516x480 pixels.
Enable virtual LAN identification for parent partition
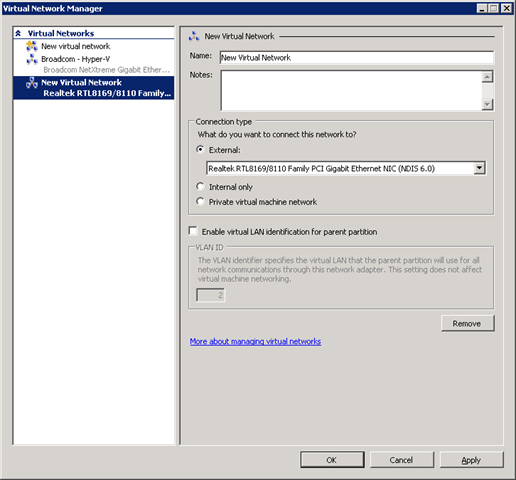pyautogui.click(x=193, y=231)
